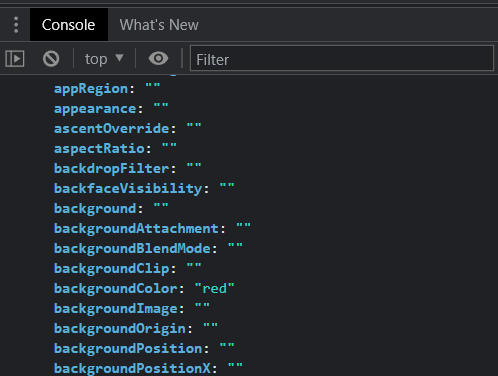Show the console sidebar panel
The image size is (498, 376).
(x=15, y=59)
